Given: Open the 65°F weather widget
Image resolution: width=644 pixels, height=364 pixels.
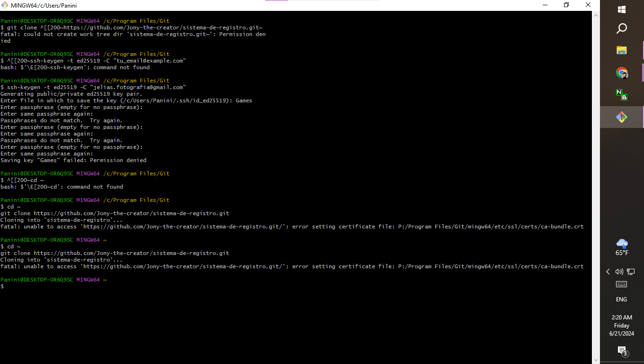Looking at the screenshot, I should point(622,247).
